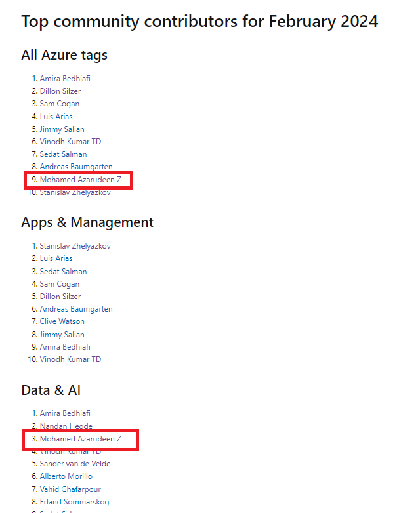Select the February 2024 contributors page title
Viewport: 420px width, 513px height.
pos(199,22)
